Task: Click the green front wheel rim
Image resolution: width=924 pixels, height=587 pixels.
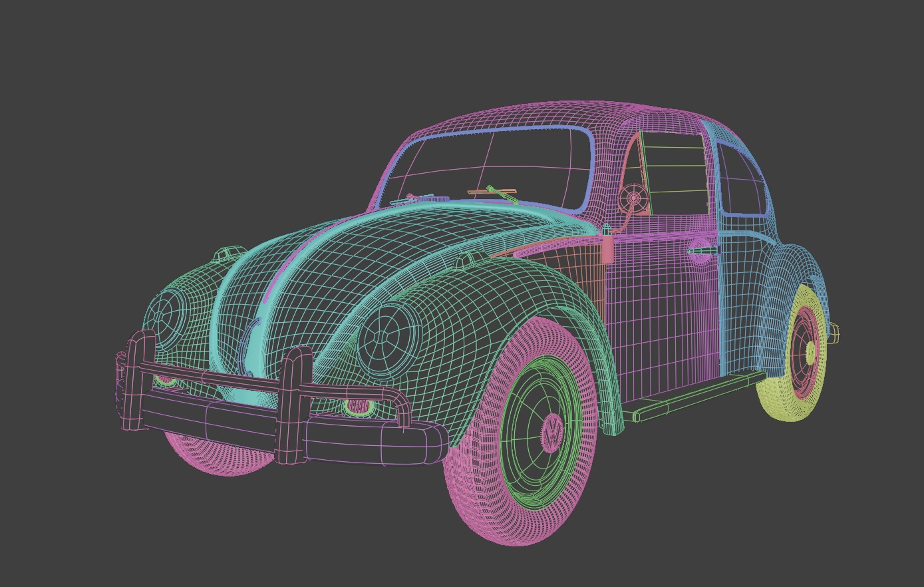Action: [x=540, y=433]
